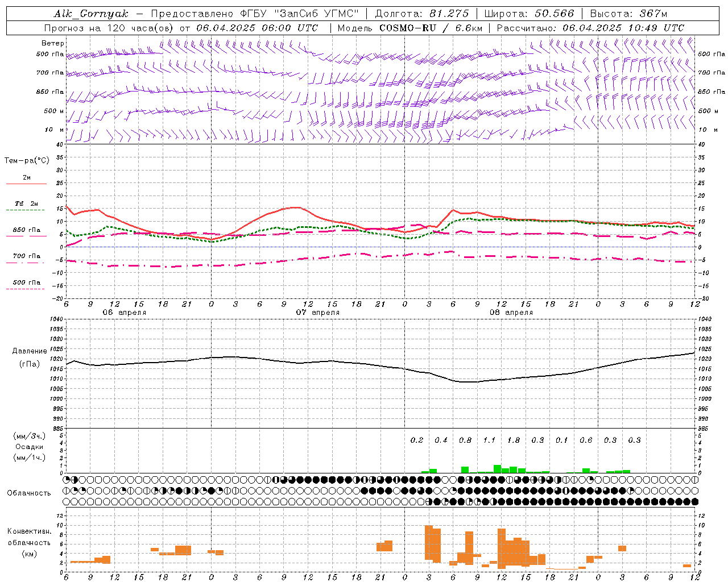The height and width of the screenshot is (582, 728).
Task: Select the (мм/1ч.) precipitation unit label
Action: tap(30, 458)
